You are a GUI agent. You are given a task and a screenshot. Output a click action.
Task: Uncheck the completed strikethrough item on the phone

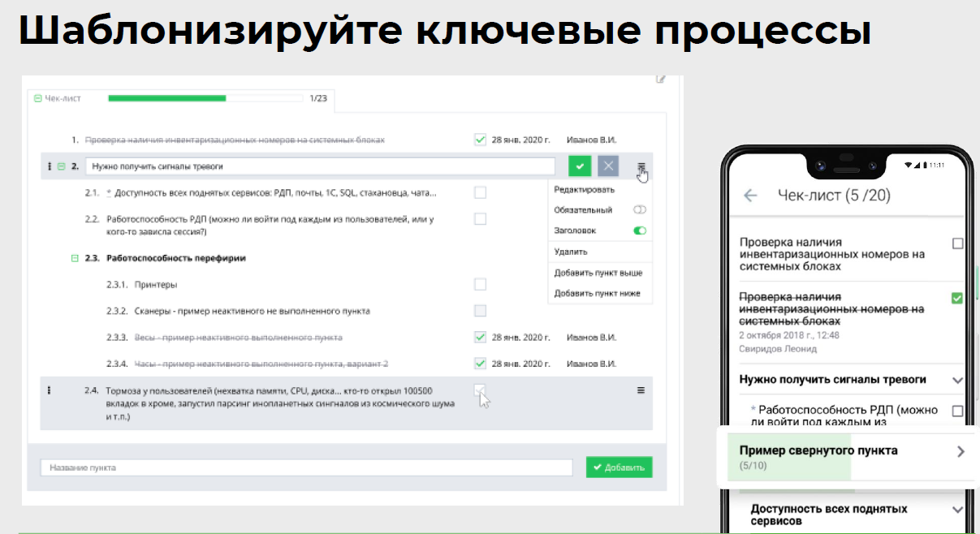tap(957, 299)
